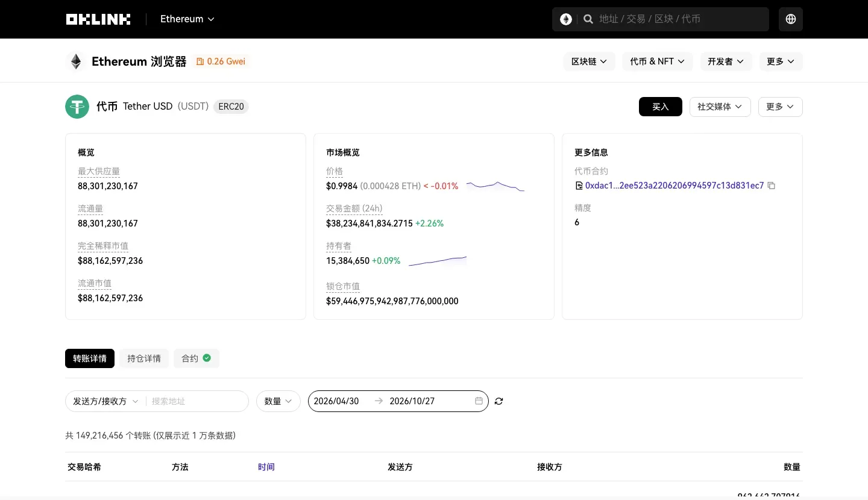Click the 最大供应量 label
The height and width of the screenshot is (500, 868).
pyautogui.click(x=99, y=172)
